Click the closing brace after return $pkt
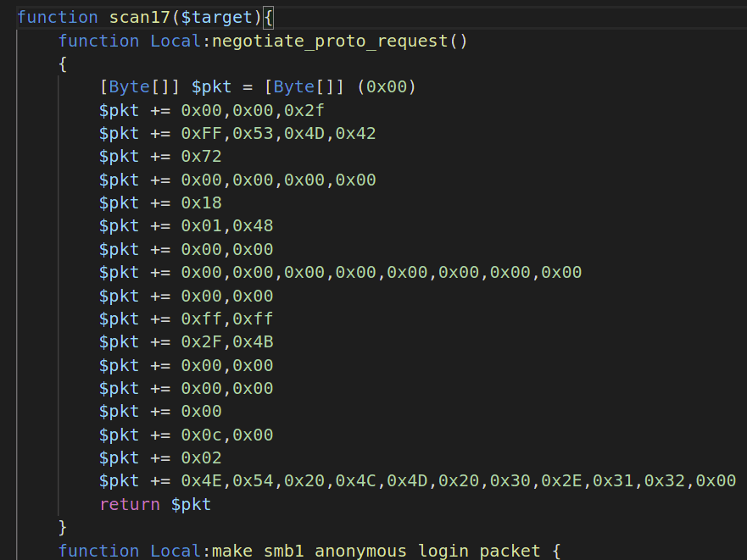The height and width of the screenshot is (560, 747). tap(63, 527)
